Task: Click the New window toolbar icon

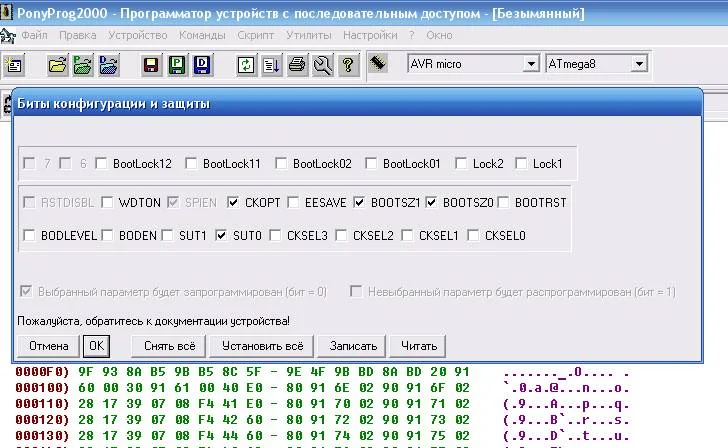Action: pos(14,65)
